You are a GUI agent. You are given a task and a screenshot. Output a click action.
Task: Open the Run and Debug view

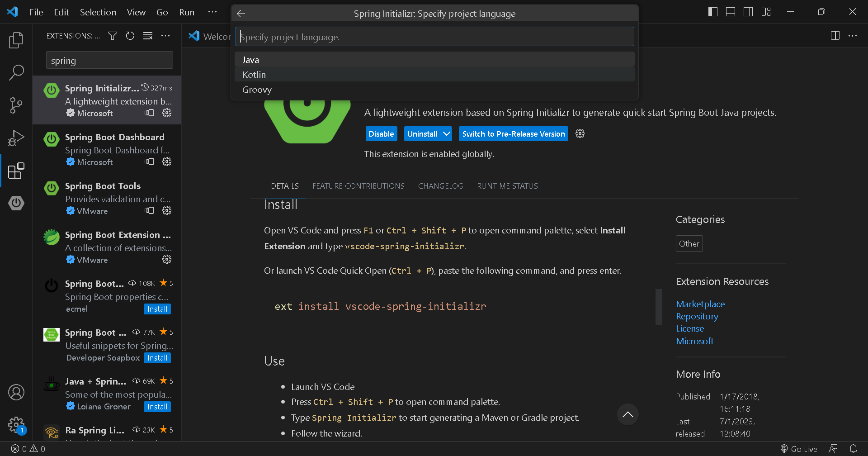pyautogui.click(x=16, y=138)
